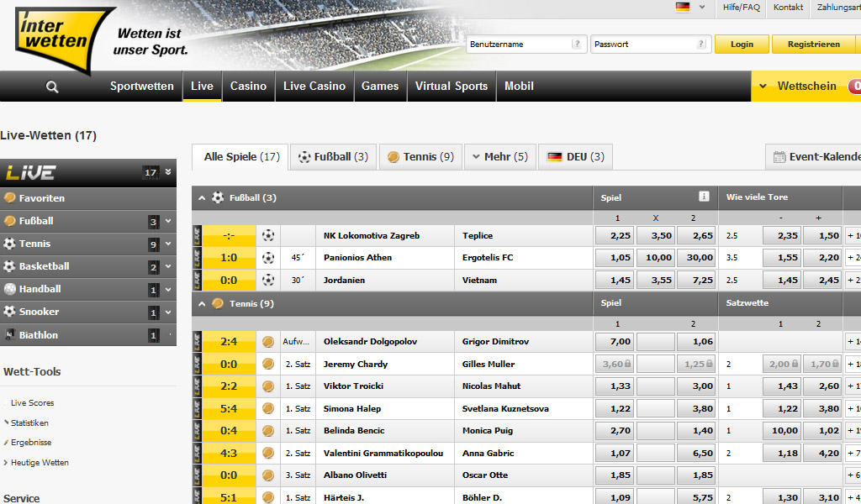Viewport: 861px width, 504px height.
Task: Click the Handball sidebar sport icon
Action: [9, 289]
